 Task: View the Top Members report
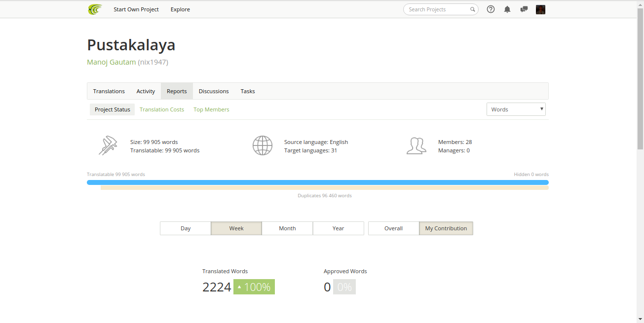tap(211, 109)
